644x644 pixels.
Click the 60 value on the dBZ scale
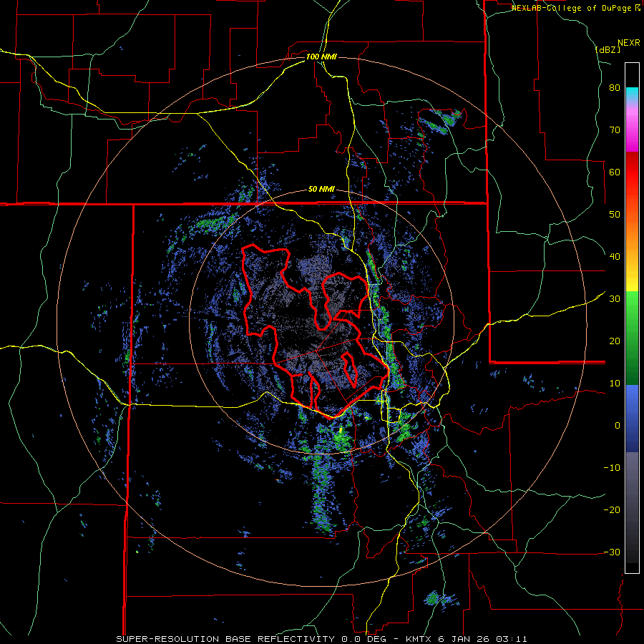click(615, 172)
